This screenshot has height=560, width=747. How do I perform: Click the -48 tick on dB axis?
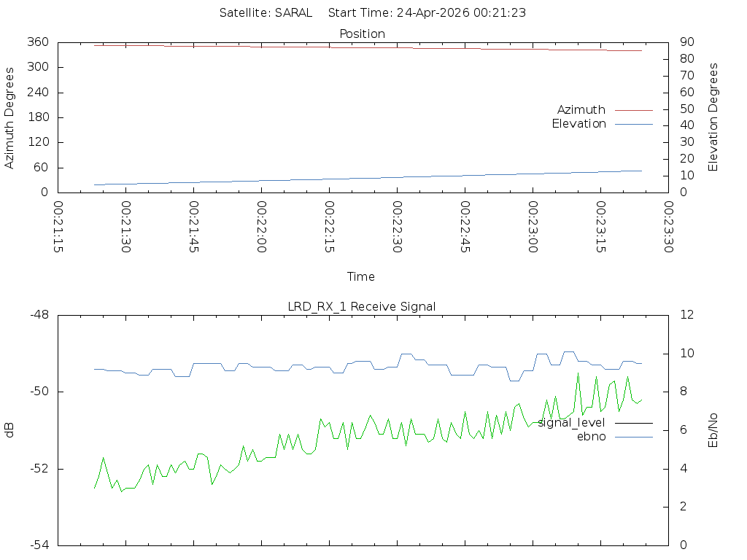39,315
